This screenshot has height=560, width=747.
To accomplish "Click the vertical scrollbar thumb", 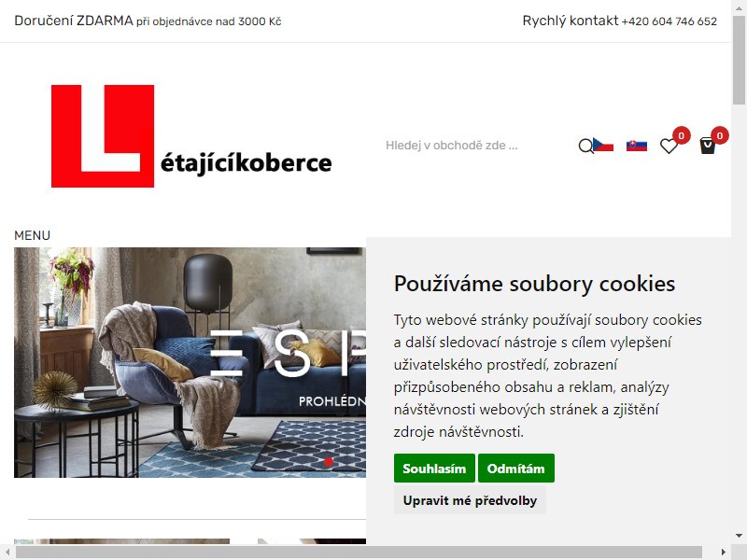I will pyautogui.click(x=739, y=60).
